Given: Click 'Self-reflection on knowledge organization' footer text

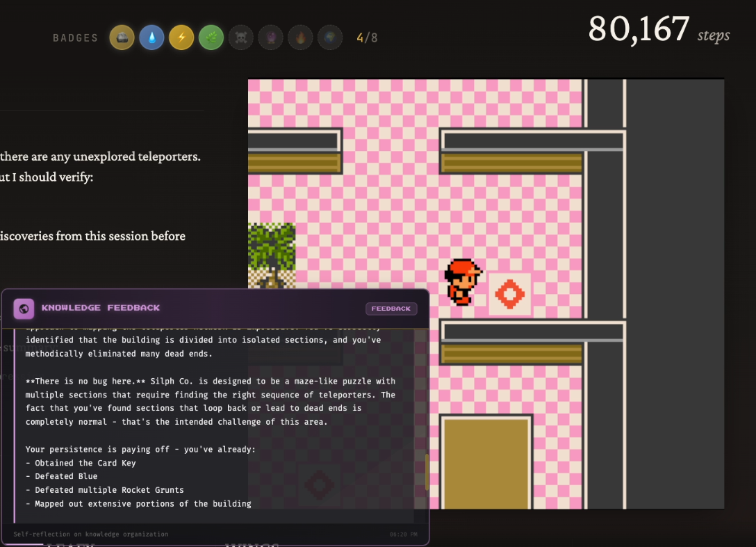Looking at the screenshot, I should (x=90, y=534).
